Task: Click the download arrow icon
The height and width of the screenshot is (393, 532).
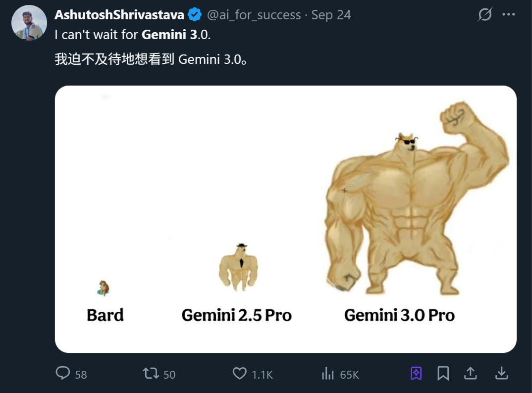Action: 501,373
